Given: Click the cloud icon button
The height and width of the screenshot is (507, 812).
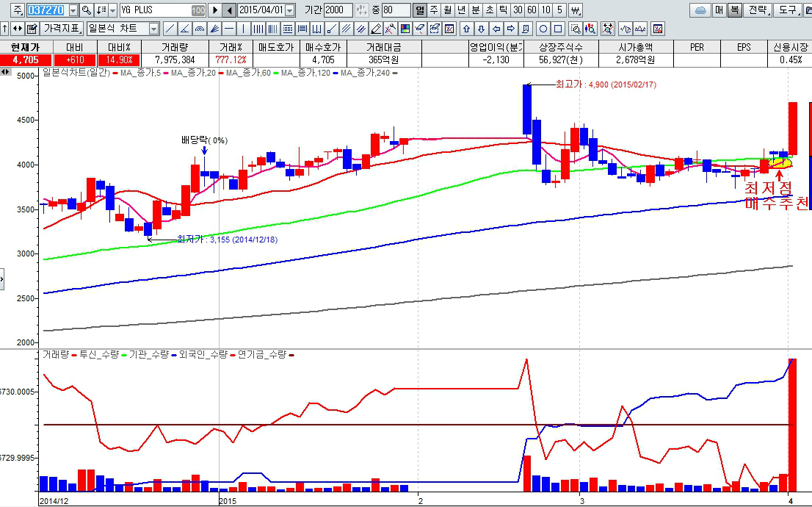Looking at the screenshot, I should click(700, 10).
